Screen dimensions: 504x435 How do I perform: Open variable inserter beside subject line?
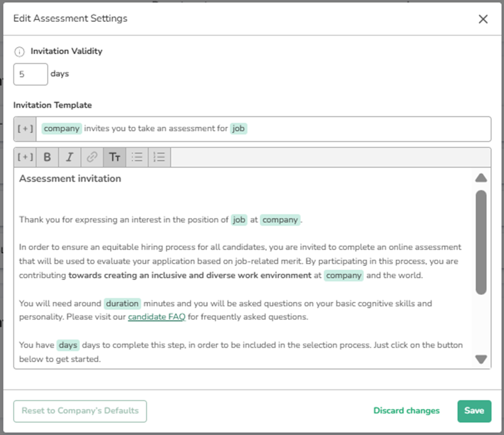[x=25, y=129]
